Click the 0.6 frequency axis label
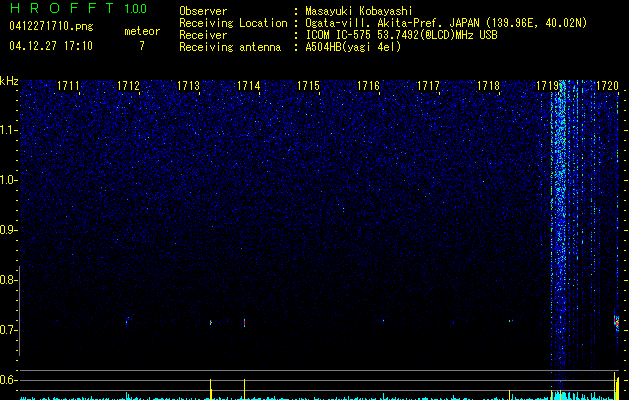This screenshot has width=629, height=400. (x=7, y=380)
